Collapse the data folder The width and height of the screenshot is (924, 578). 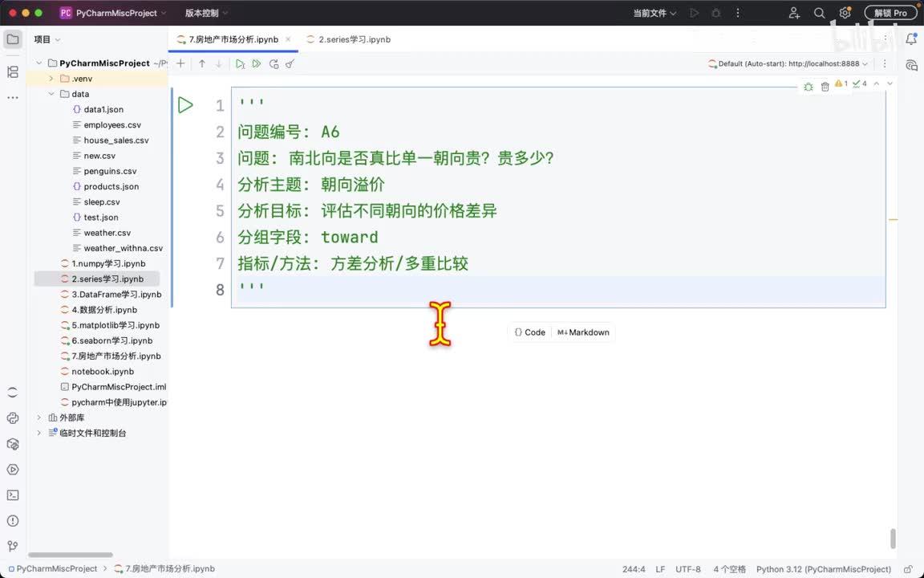point(51,94)
